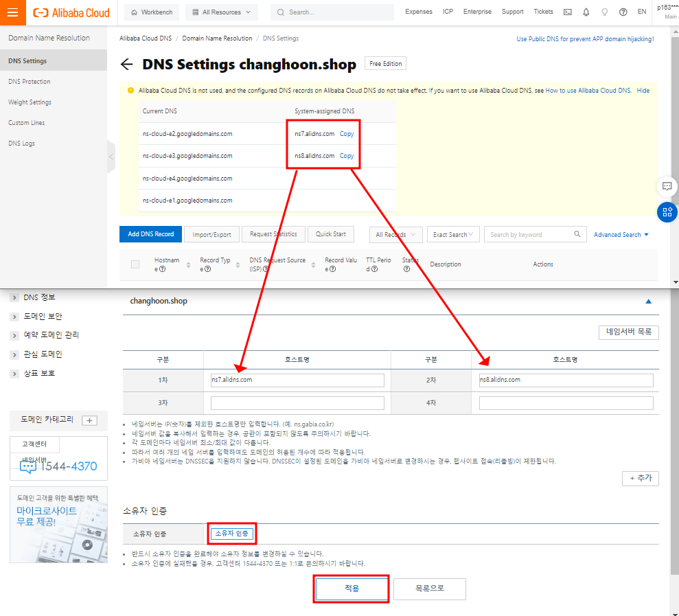
Task: Copy ns8.alidns.com nameserver
Action: (x=347, y=155)
